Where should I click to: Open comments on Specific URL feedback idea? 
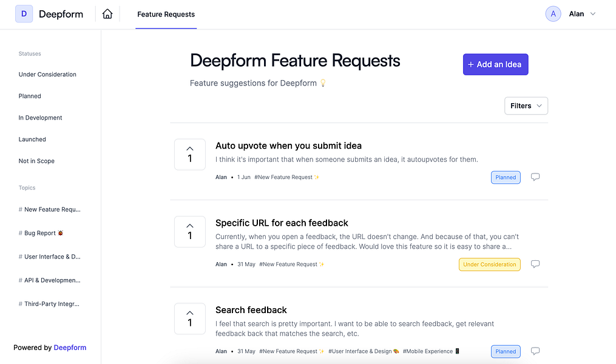coord(535,265)
